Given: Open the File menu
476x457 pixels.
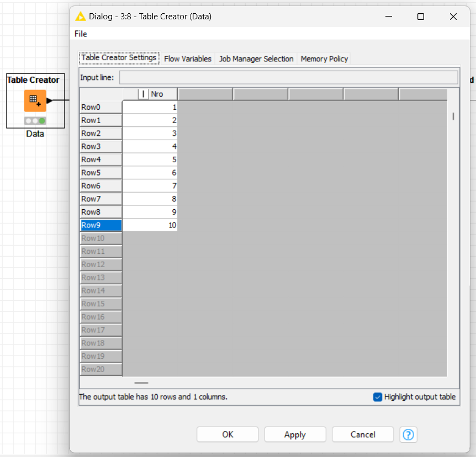Looking at the screenshot, I should [80, 34].
